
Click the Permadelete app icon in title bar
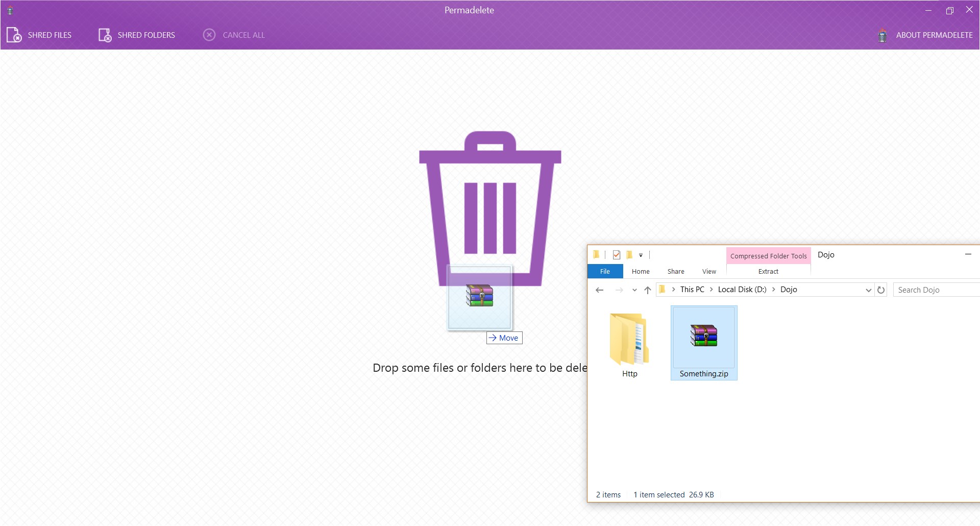click(x=10, y=10)
